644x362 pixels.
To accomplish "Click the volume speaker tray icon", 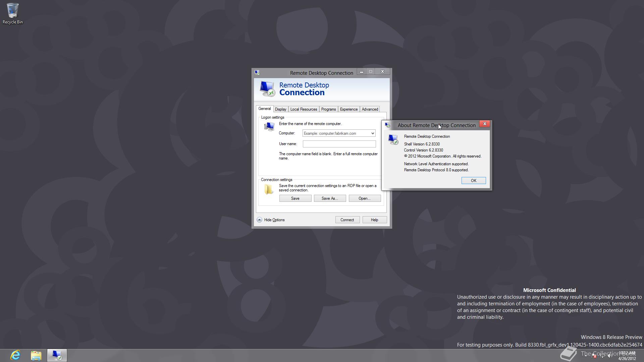I will click(610, 356).
